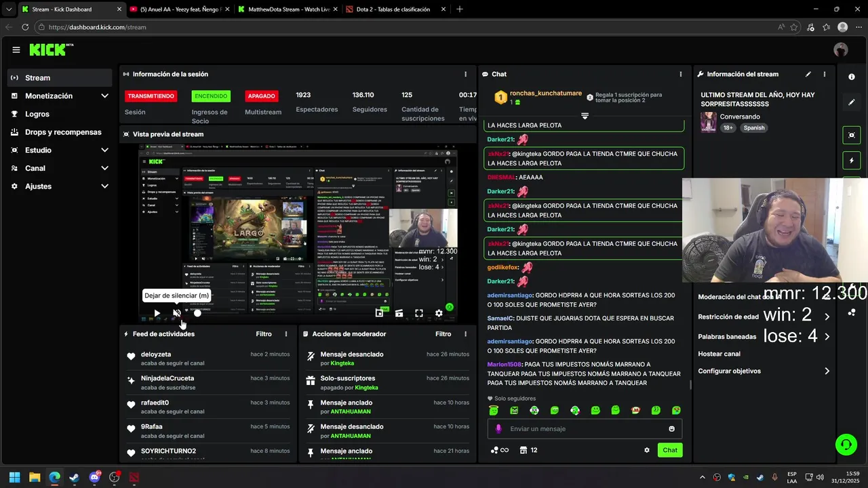This screenshot has height=488, width=868.
Task: Click the Windows Start button
Action: tap(15, 477)
